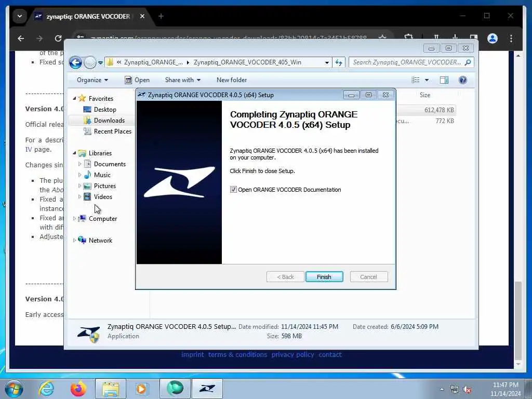This screenshot has width=532, height=399.
Task: Expand the Network node
Action: point(74,240)
